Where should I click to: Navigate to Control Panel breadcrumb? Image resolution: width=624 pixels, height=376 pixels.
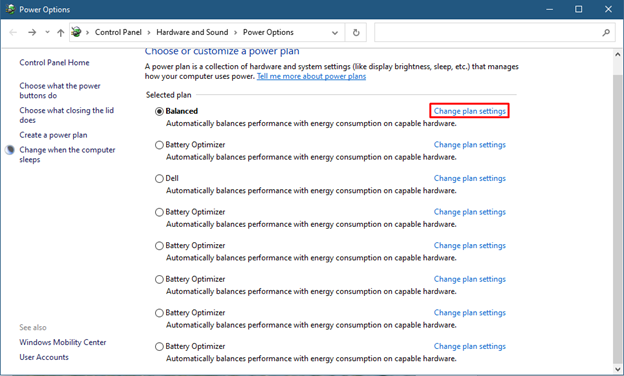click(x=118, y=32)
